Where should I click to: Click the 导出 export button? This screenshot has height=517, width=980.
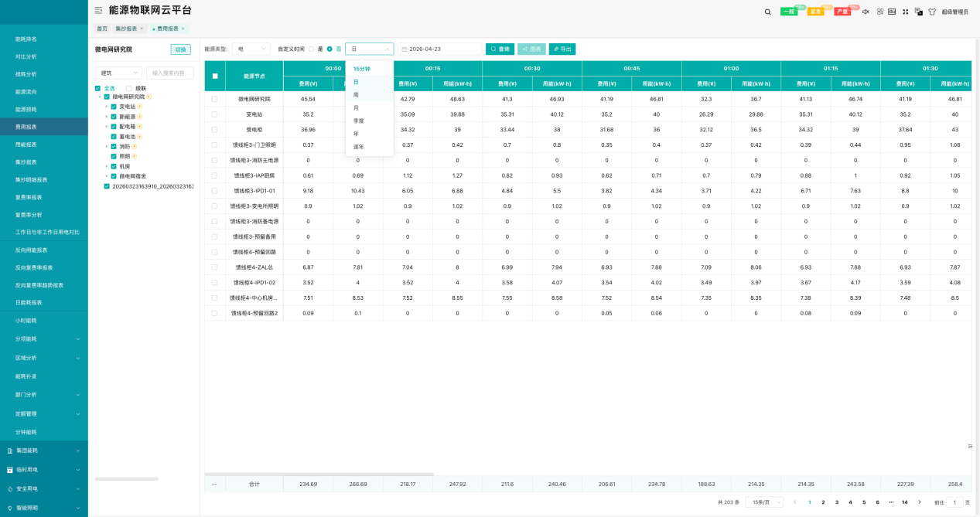[562, 49]
